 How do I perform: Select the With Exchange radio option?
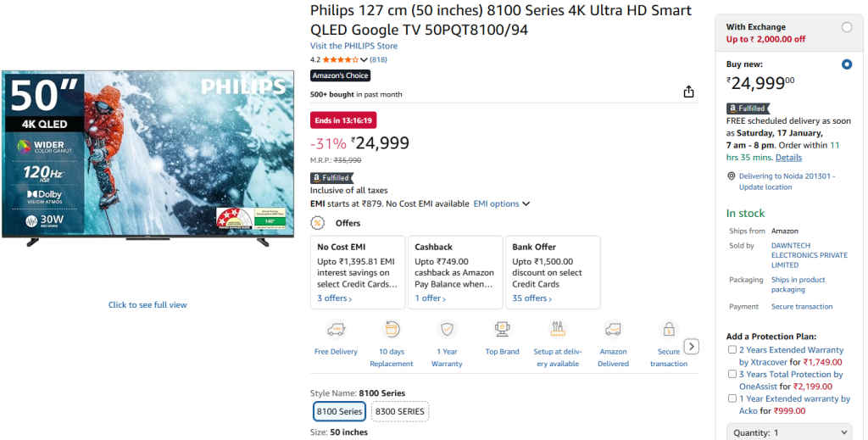(847, 27)
